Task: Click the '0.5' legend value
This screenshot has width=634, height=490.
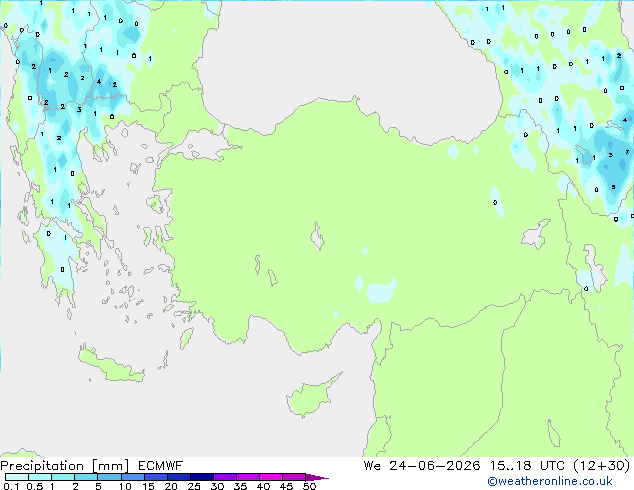Action: pos(35,486)
